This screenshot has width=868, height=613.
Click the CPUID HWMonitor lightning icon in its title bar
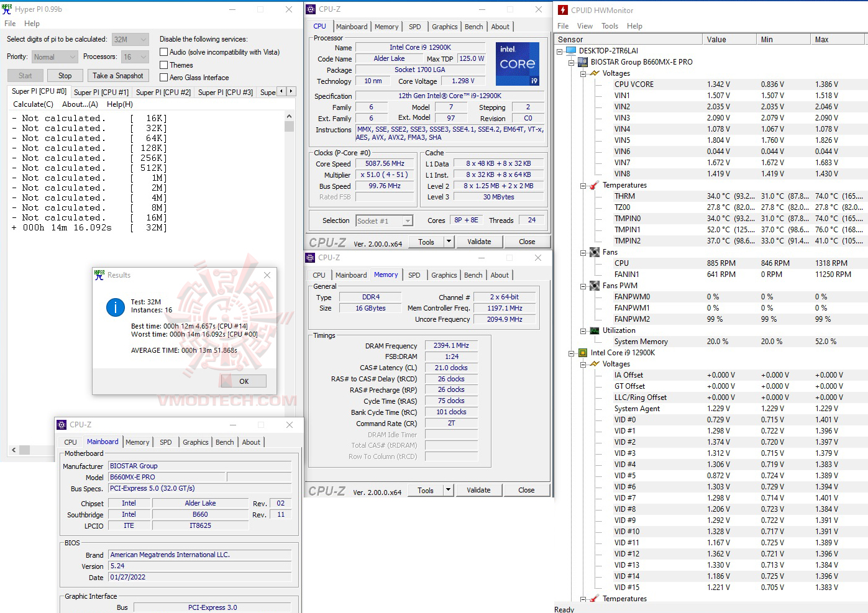pos(562,10)
